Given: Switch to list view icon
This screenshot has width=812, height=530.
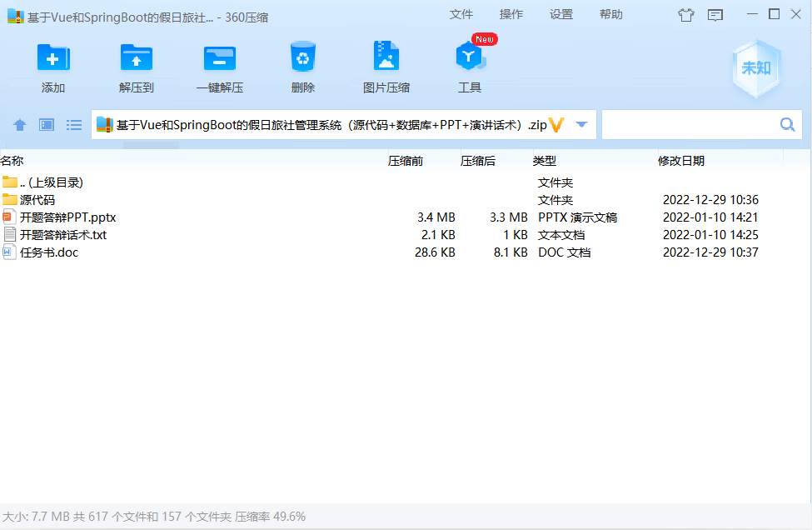Looking at the screenshot, I should [74, 125].
